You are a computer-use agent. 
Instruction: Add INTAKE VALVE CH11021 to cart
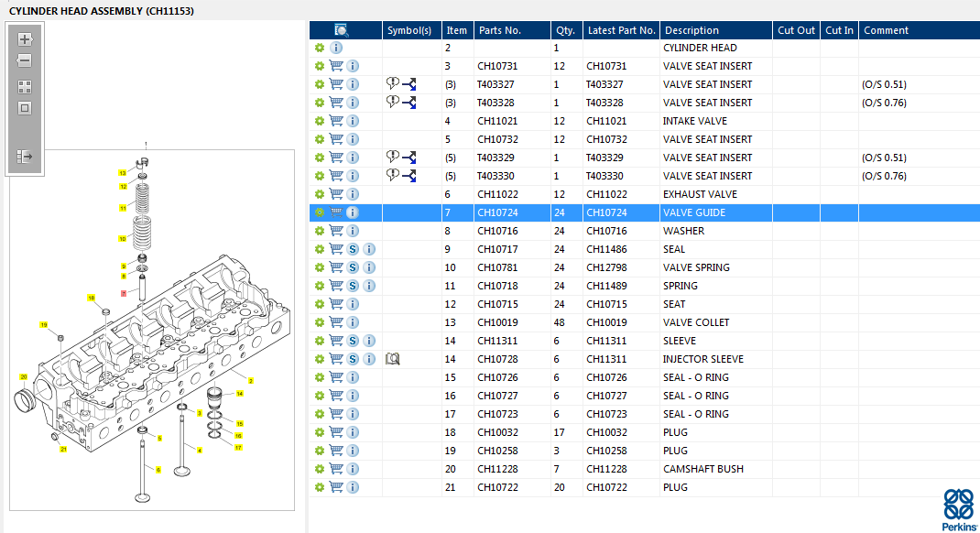point(336,121)
